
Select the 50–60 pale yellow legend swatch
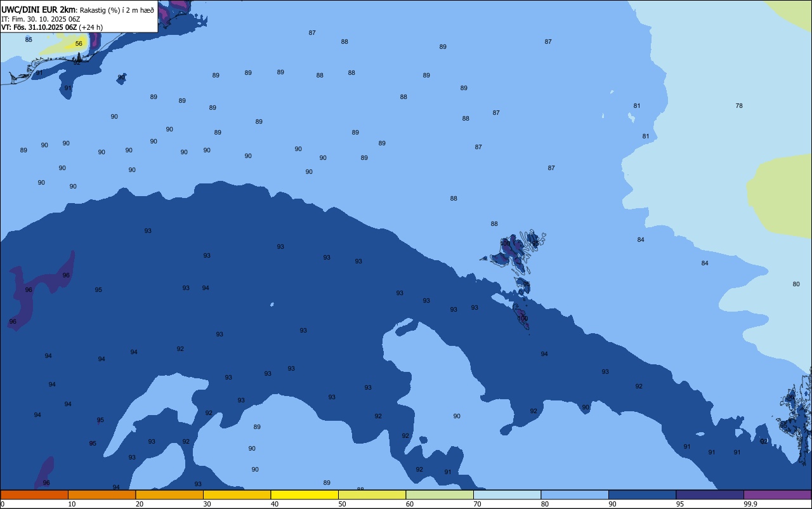[372, 494]
